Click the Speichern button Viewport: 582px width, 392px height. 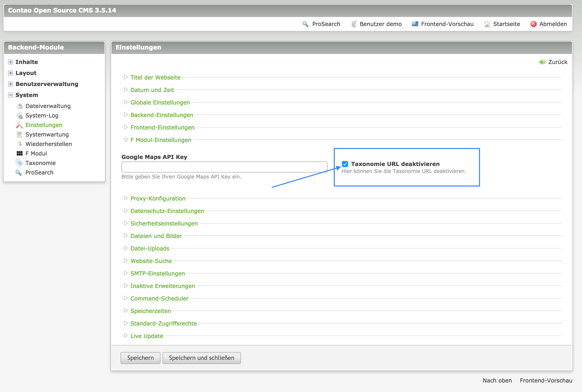pyautogui.click(x=140, y=358)
